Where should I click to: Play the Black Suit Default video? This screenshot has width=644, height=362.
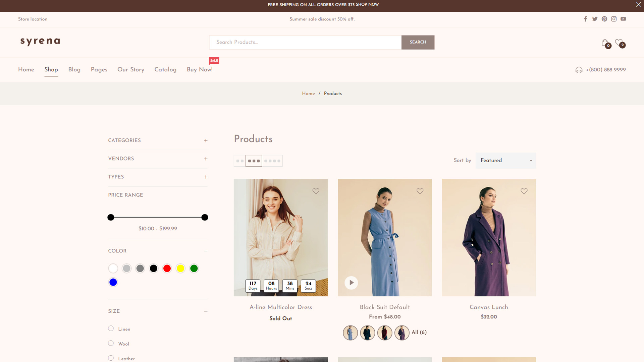(351, 283)
